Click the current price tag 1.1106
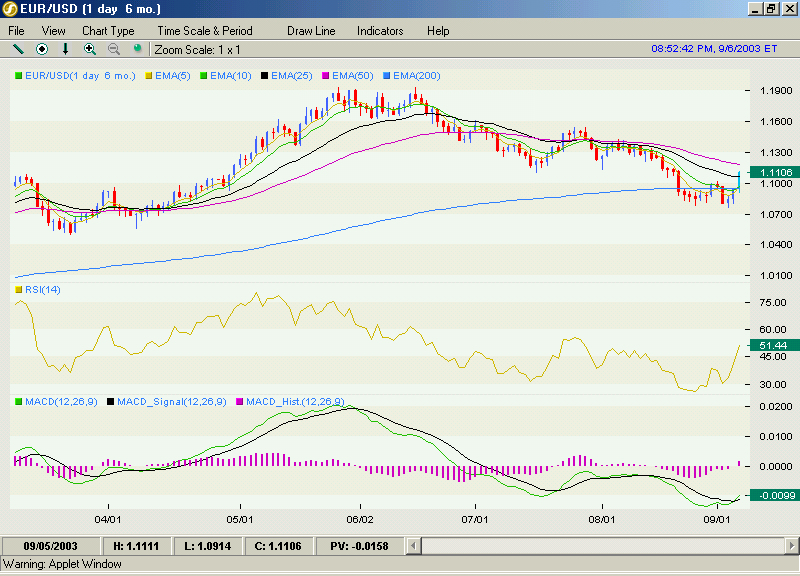This screenshot has height=576, width=800. tap(775, 172)
